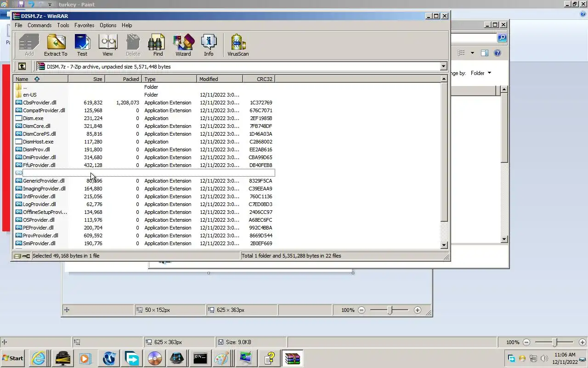Click the Explorer window search field

pyautogui.click(x=473, y=38)
